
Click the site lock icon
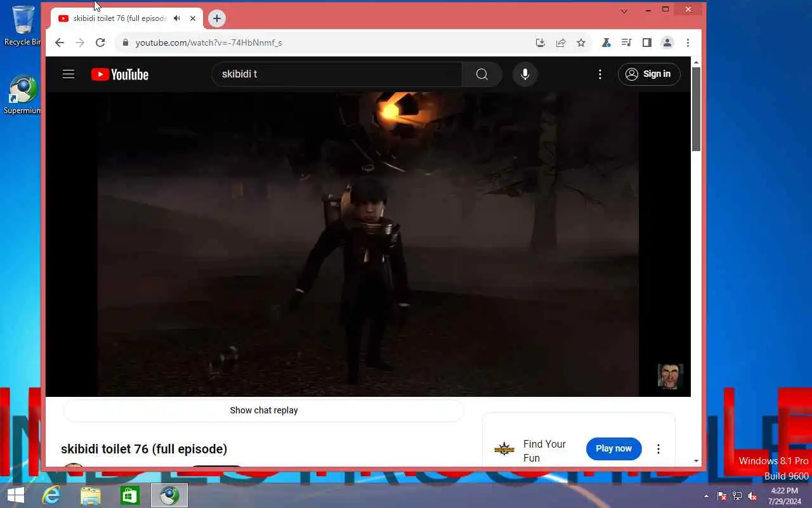coord(126,43)
